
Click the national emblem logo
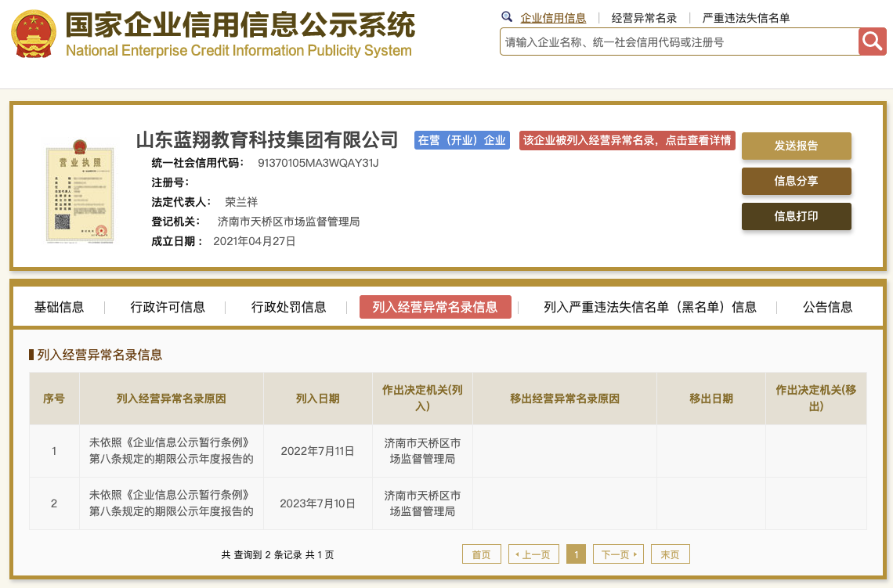point(34,34)
